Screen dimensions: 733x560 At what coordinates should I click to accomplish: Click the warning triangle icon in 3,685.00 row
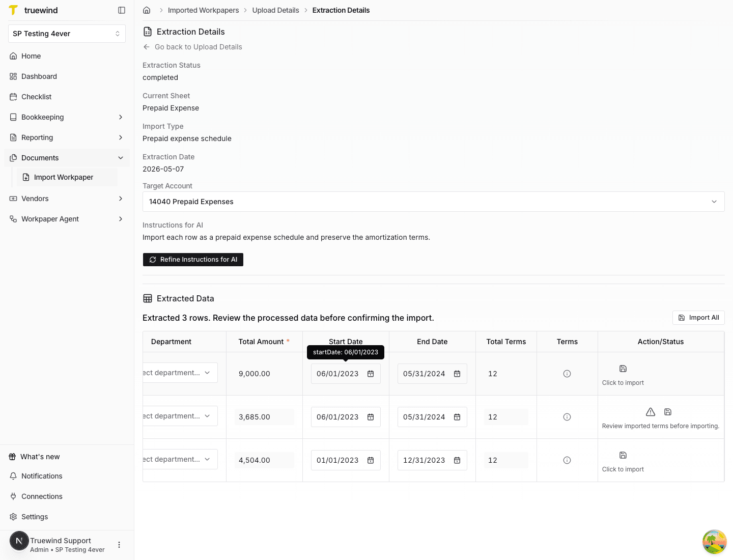click(651, 412)
